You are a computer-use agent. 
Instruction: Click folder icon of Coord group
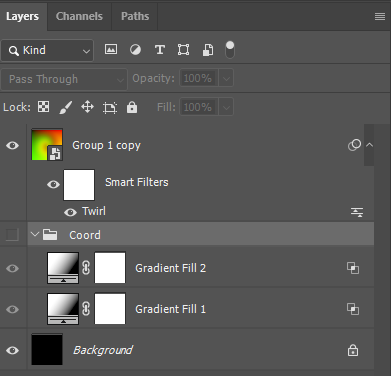pyautogui.click(x=50, y=235)
